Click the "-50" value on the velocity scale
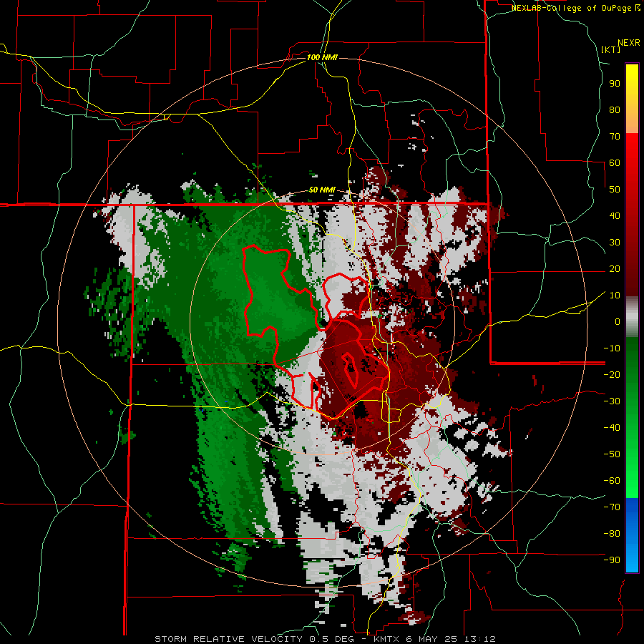The width and height of the screenshot is (644, 644). tap(612, 454)
